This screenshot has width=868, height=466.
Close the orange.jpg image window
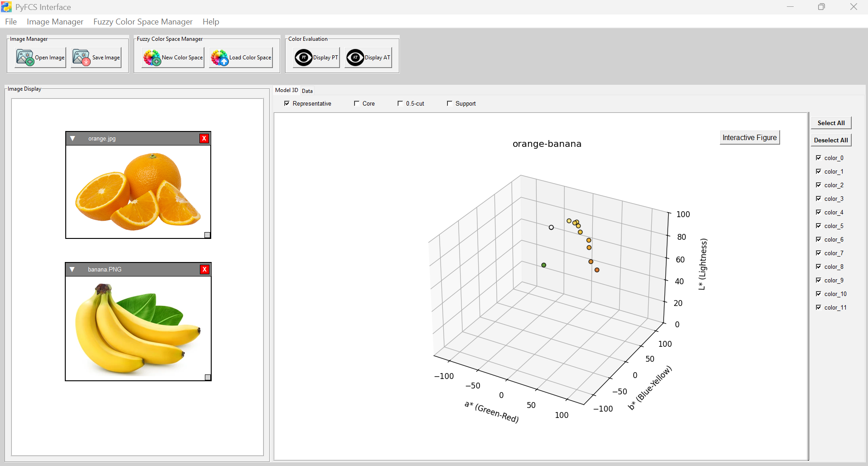[204, 138]
